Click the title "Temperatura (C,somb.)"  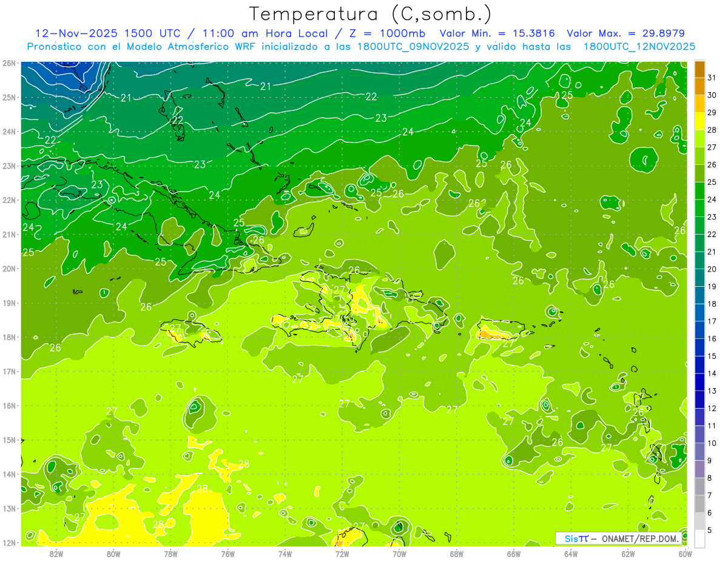point(371,14)
